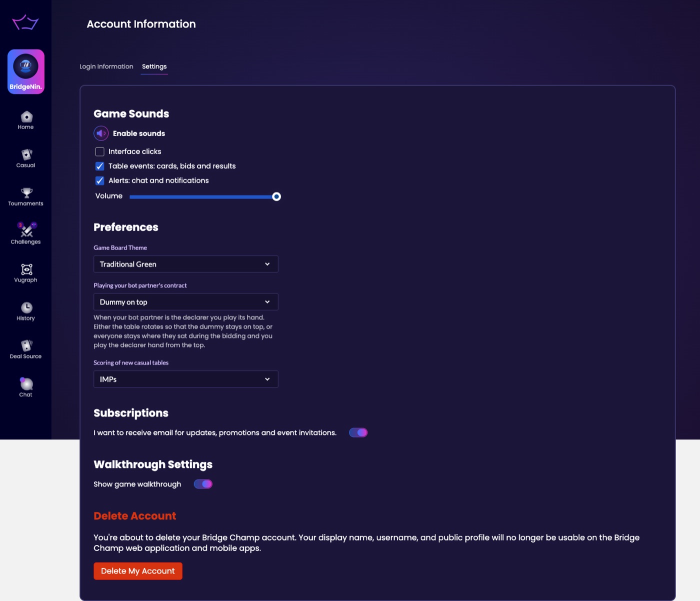Image resolution: width=700 pixels, height=601 pixels.
Task: Uncheck Table events: cards, bids and results
Action: point(100,166)
